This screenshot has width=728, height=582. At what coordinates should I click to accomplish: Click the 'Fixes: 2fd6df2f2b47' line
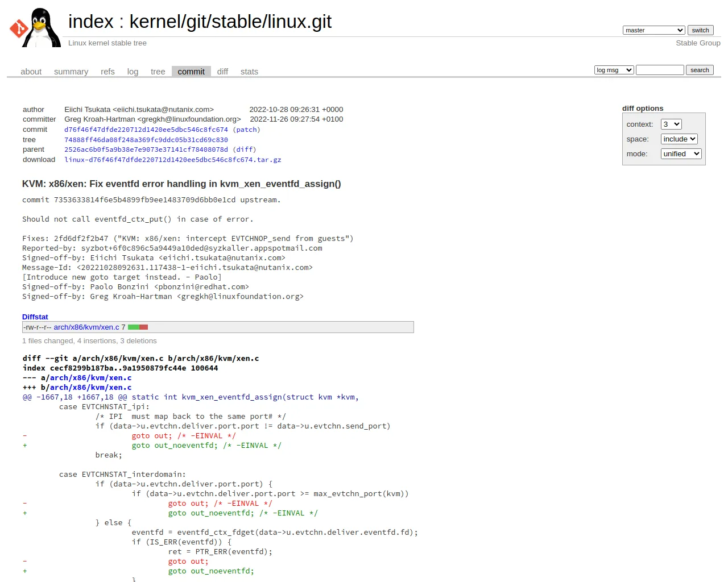[188, 239]
